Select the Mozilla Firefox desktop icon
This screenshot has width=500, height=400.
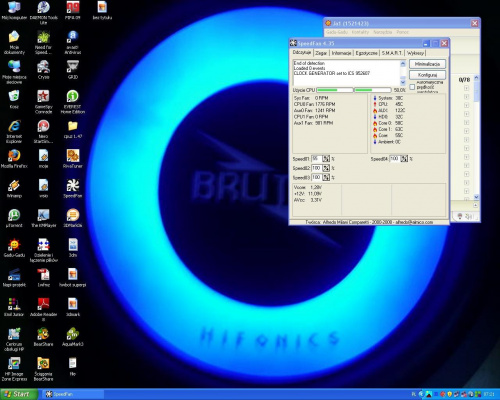coord(14,159)
